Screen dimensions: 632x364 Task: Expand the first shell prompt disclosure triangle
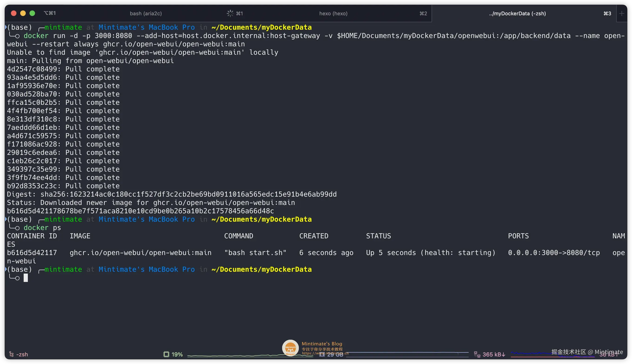click(6, 27)
